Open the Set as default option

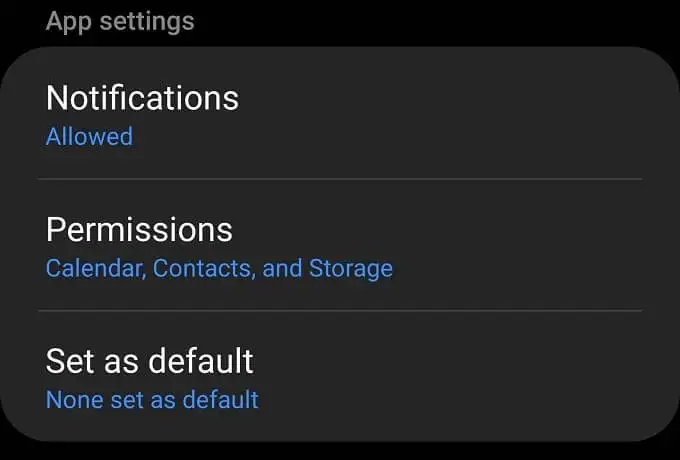340,376
